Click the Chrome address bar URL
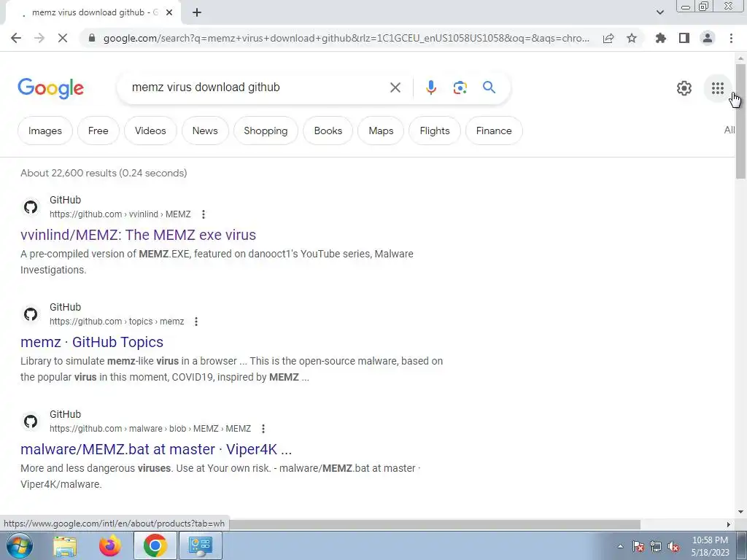747x560 pixels. tap(347, 38)
